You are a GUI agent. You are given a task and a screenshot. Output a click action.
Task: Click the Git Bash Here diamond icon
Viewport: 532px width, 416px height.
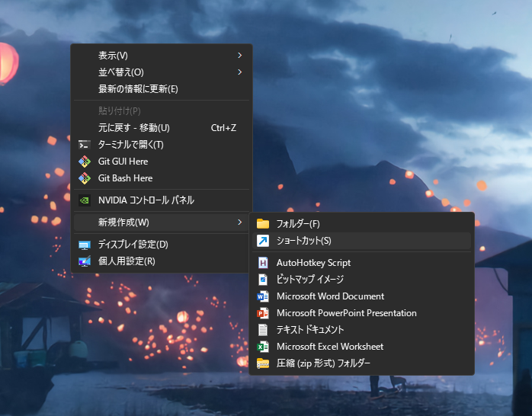pyautogui.click(x=85, y=178)
